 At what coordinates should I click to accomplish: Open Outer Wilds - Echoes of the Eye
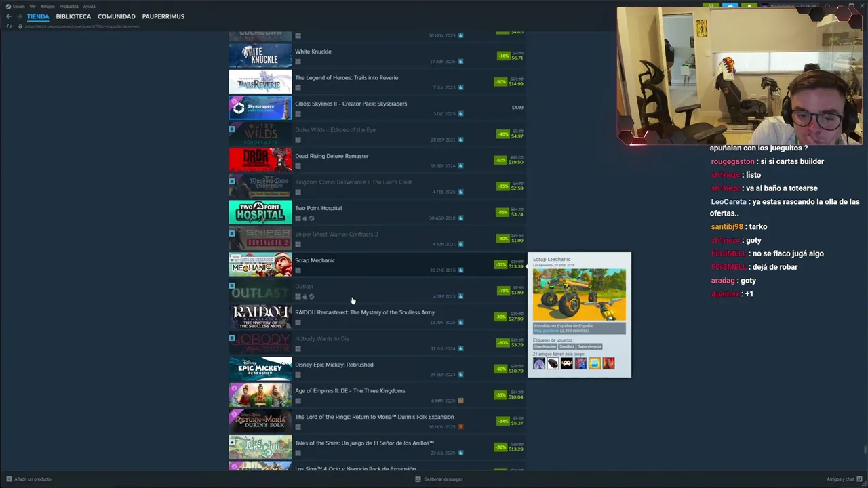(x=377, y=134)
